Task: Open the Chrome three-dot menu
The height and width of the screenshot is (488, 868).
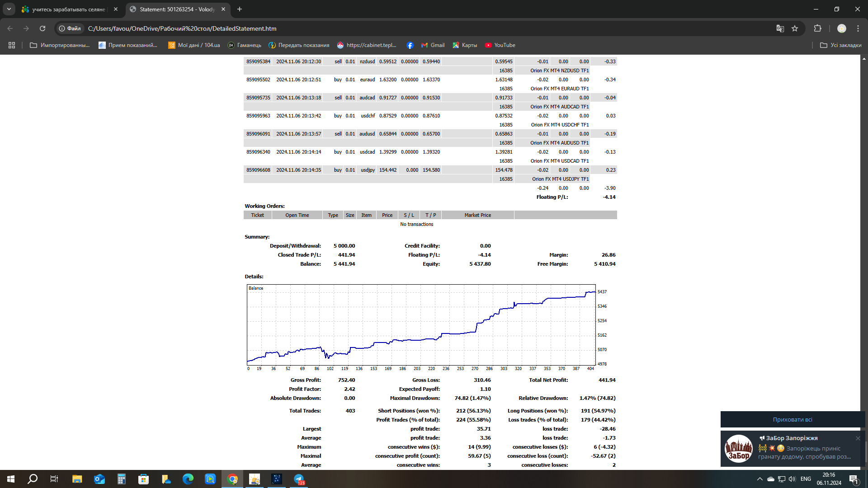Action: 858,28
